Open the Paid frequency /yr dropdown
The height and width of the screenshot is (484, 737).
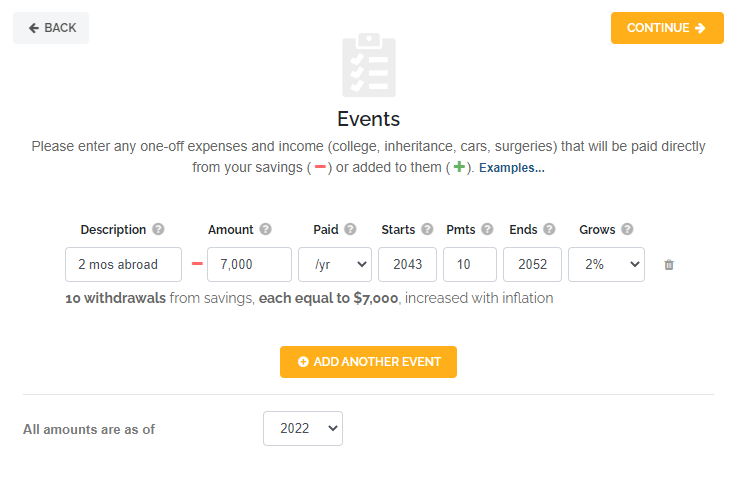[x=335, y=265]
